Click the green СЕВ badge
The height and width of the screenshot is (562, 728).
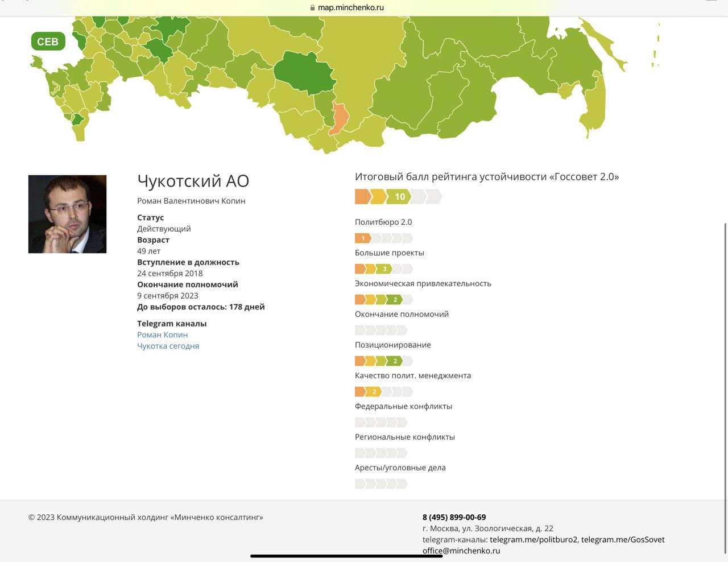coord(48,42)
